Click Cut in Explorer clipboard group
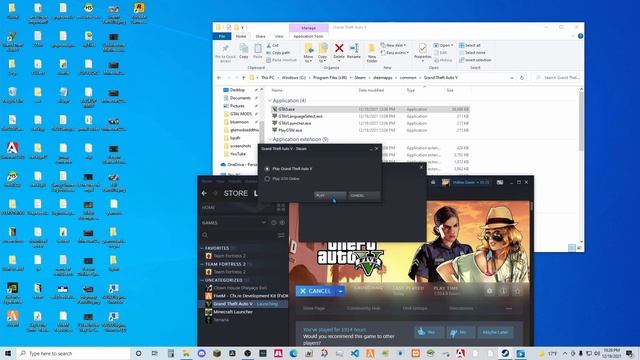640x360 pixels. coord(273,45)
